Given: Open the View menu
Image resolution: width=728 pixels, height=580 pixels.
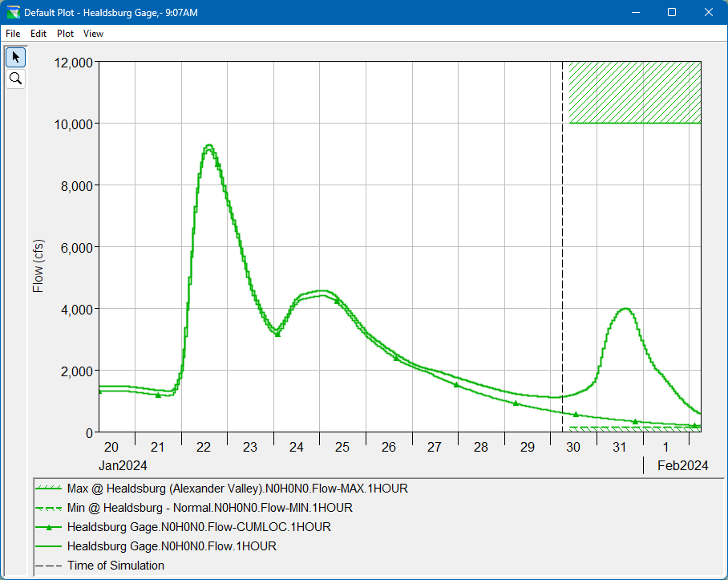Looking at the screenshot, I should (93, 34).
